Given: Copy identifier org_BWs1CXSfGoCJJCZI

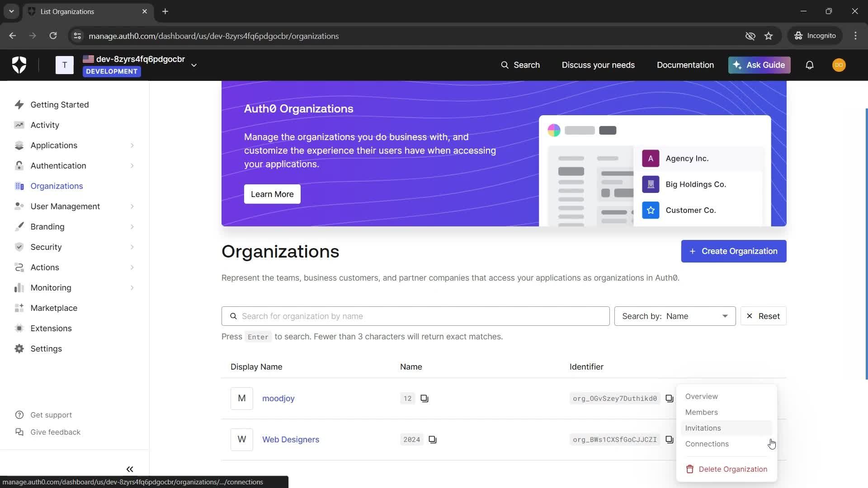Looking at the screenshot, I should coord(670,440).
